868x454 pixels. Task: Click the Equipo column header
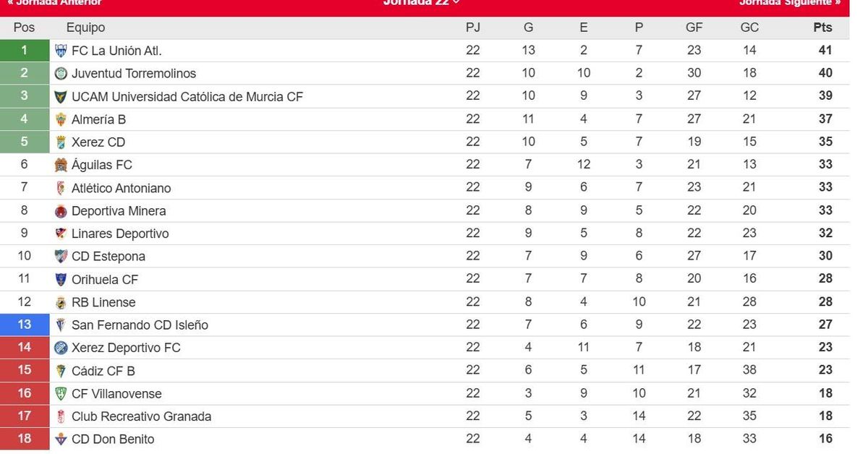click(85, 27)
